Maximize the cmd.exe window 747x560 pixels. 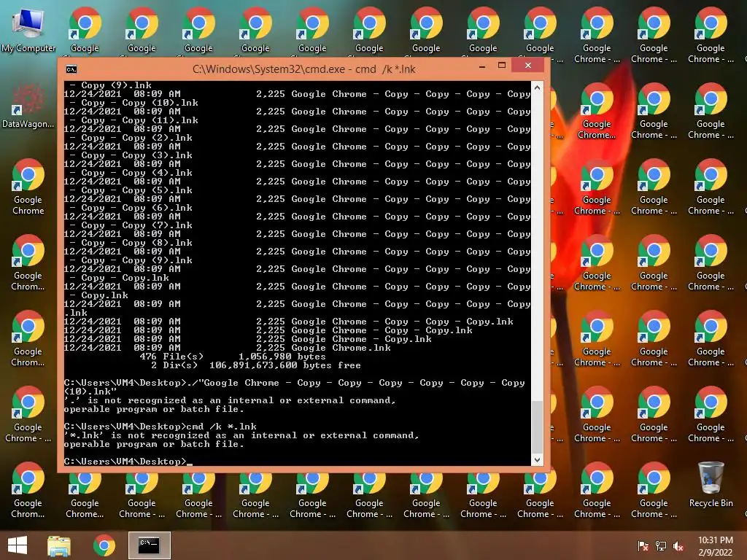[x=502, y=66]
